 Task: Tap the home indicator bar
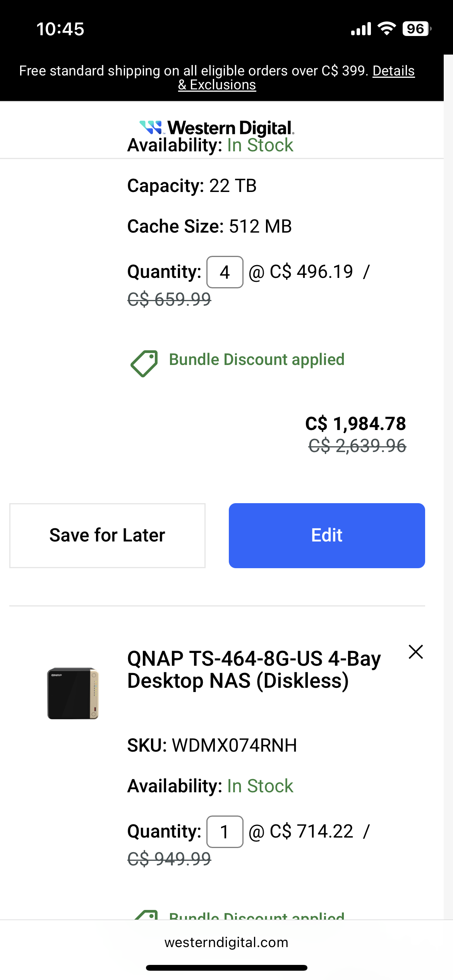(226, 968)
